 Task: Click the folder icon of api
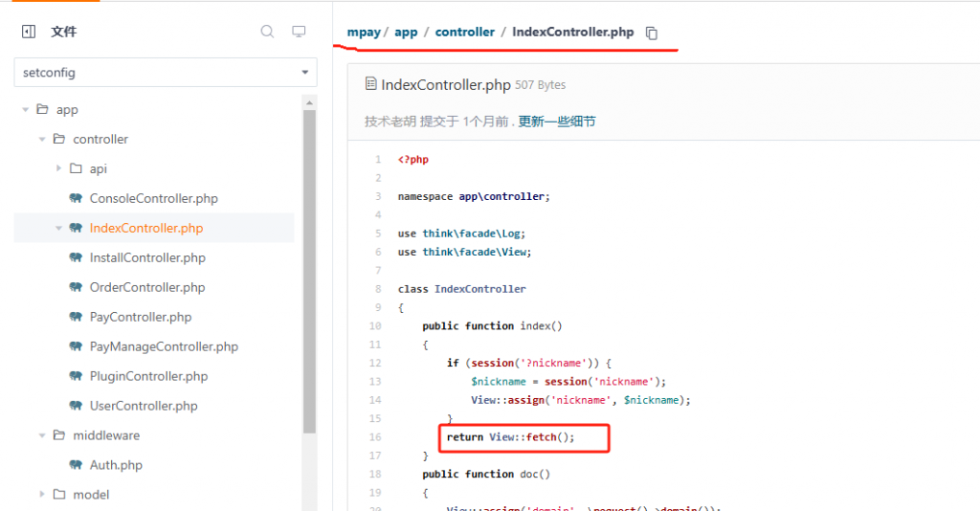[76, 168]
